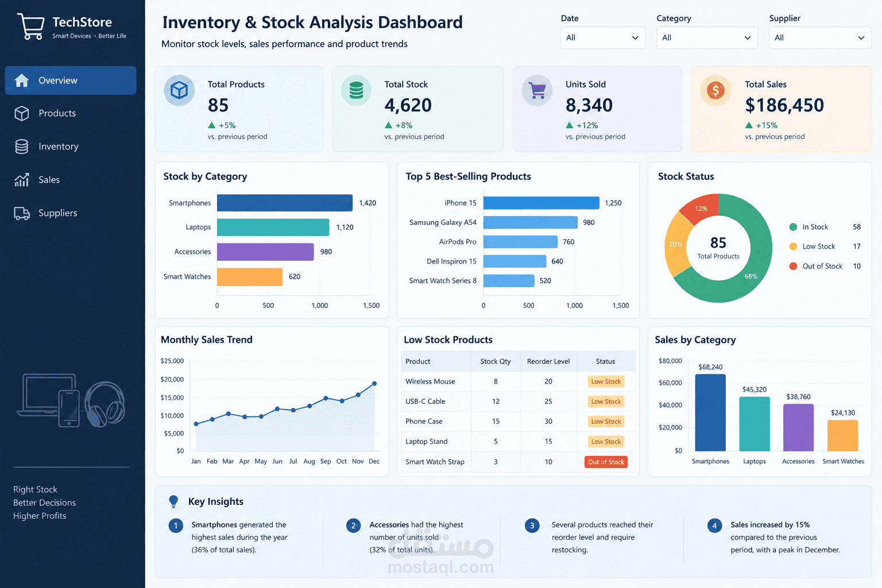Click the Samsung Galaxy A54 bar
The image size is (882, 588).
pyautogui.click(x=531, y=222)
